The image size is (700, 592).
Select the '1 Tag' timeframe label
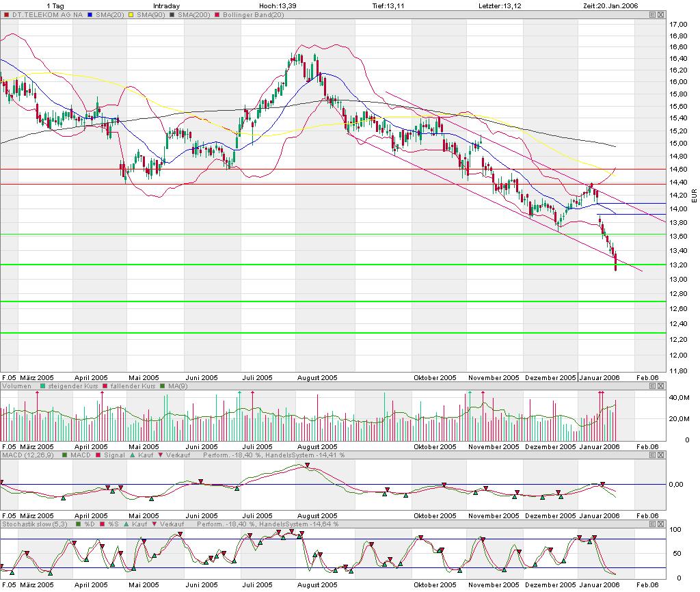[x=55, y=5]
